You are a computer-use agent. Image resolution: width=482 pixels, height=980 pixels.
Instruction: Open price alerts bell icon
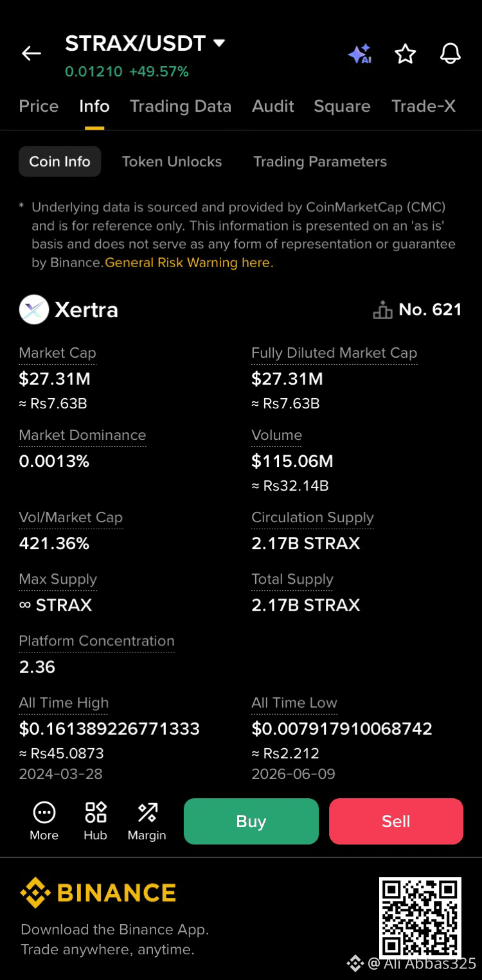tap(451, 54)
